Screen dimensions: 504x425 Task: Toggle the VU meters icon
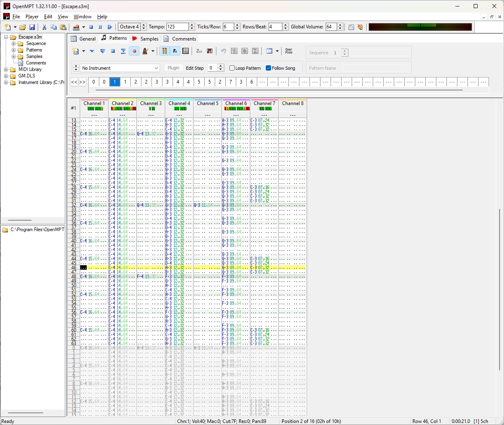(164, 51)
